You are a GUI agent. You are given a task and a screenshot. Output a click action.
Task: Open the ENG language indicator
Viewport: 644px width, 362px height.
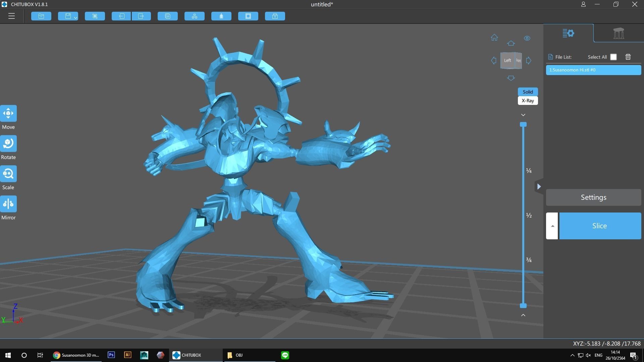pos(598,355)
